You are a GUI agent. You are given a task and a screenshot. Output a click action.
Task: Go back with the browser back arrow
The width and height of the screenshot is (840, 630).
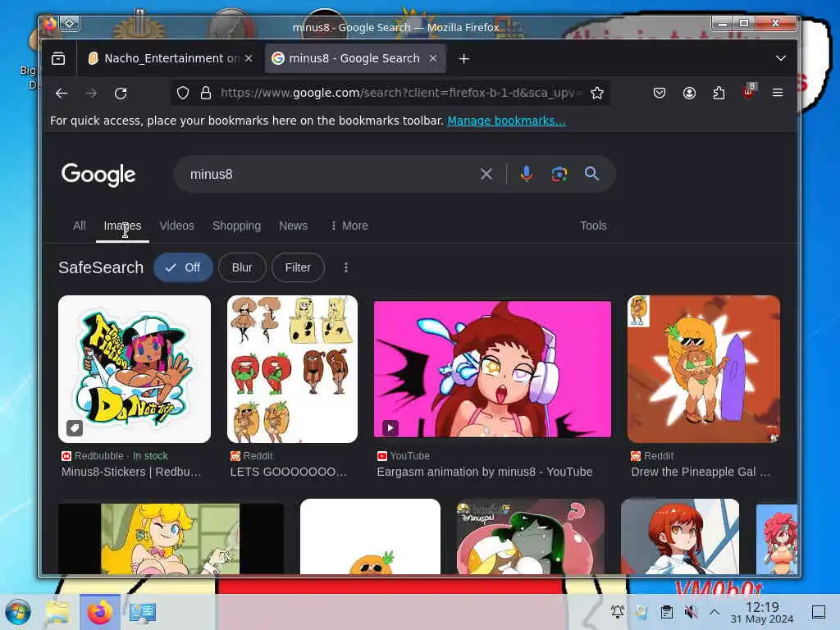pos(62,94)
